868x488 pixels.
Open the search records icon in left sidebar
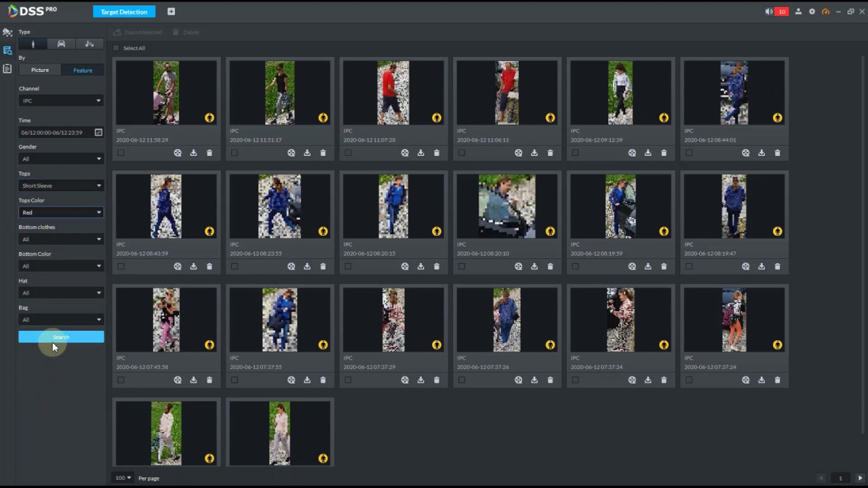(x=7, y=51)
